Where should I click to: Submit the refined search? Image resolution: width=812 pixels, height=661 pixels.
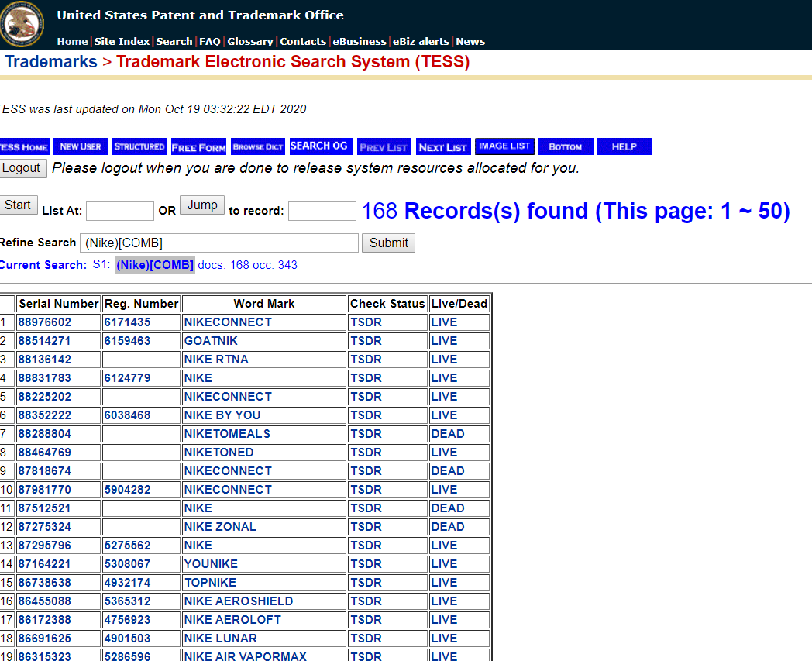tap(388, 243)
